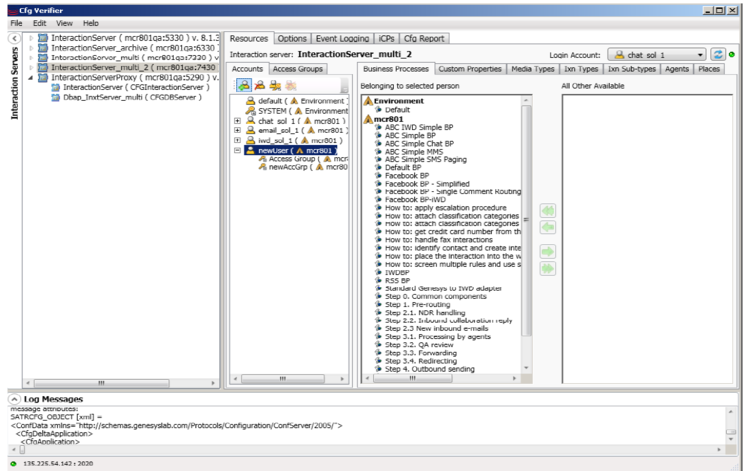Click the icon beside Facebook BP

point(378,175)
